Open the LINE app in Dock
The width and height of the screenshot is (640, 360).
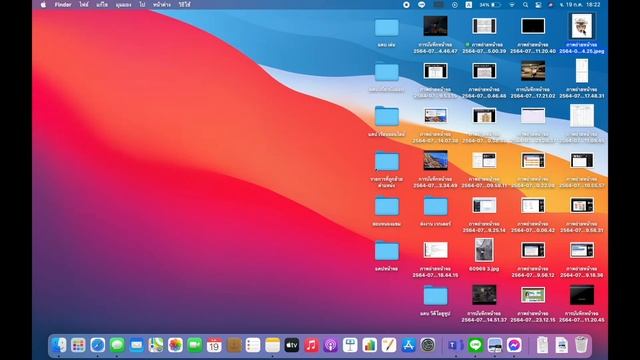pyautogui.click(x=476, y=345)
